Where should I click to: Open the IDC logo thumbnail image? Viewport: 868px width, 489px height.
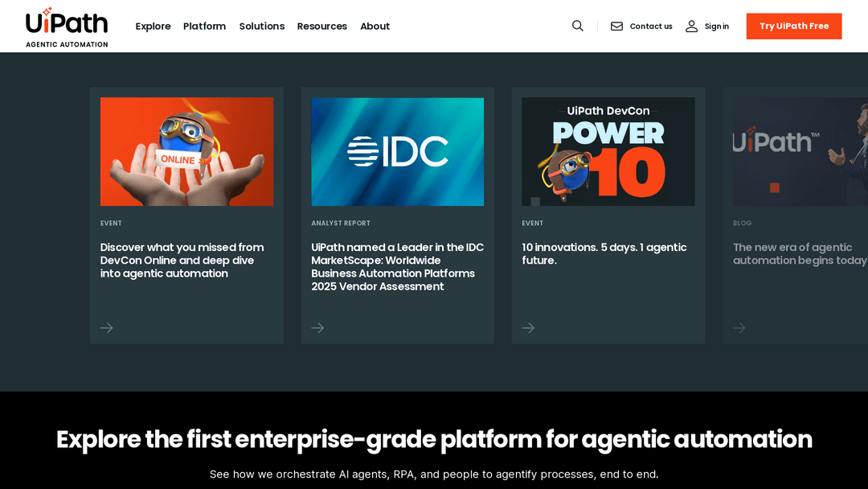(397, 151)
